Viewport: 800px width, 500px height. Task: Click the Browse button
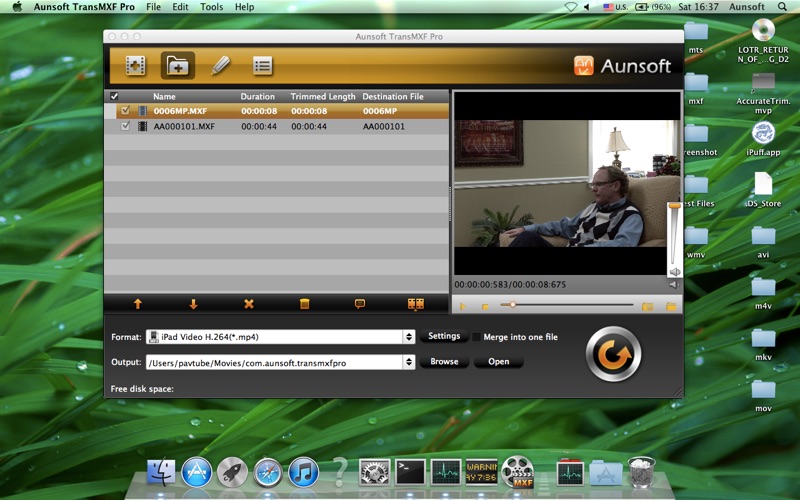tap(444, 362)
